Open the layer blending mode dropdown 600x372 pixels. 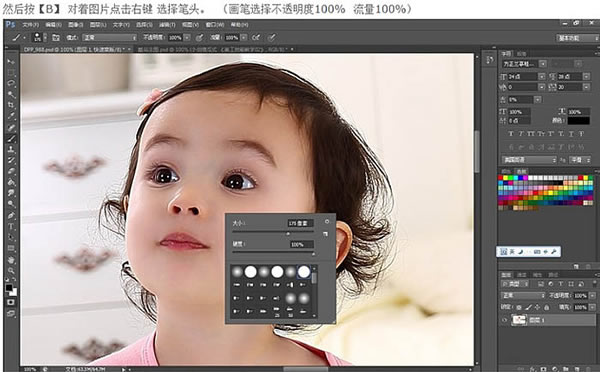pos(523,295)
